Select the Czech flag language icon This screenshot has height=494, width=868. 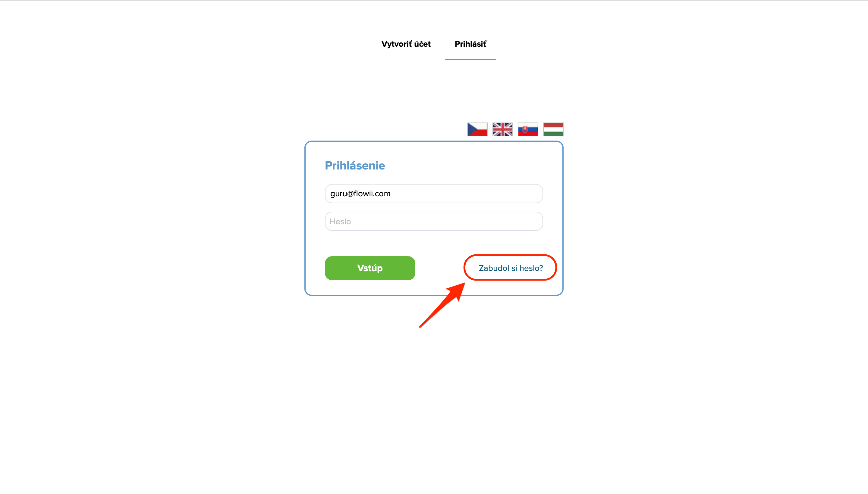477,129
